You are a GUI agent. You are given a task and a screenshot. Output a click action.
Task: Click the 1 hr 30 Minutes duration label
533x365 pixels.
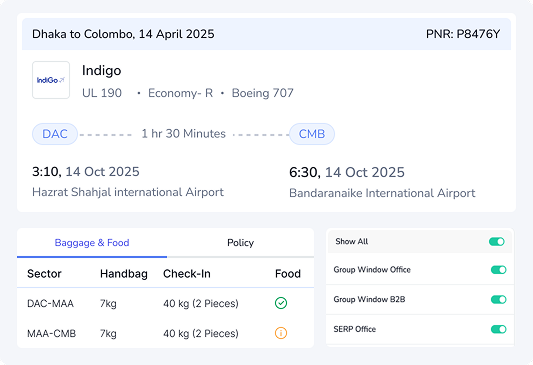(x=184, y=134)
